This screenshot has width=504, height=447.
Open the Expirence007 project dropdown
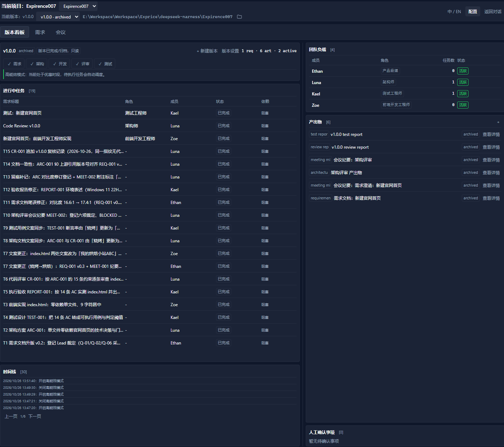(x=78, y=6)
